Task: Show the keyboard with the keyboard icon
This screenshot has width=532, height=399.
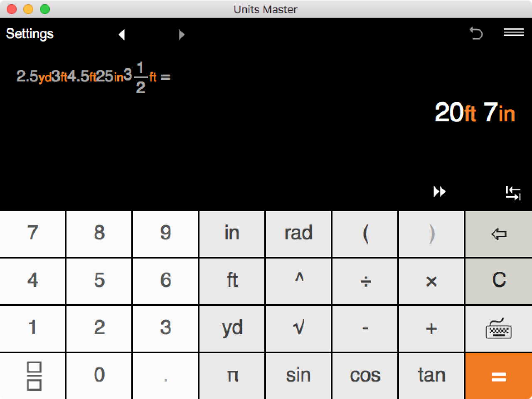Action: [x=499, y=328]
